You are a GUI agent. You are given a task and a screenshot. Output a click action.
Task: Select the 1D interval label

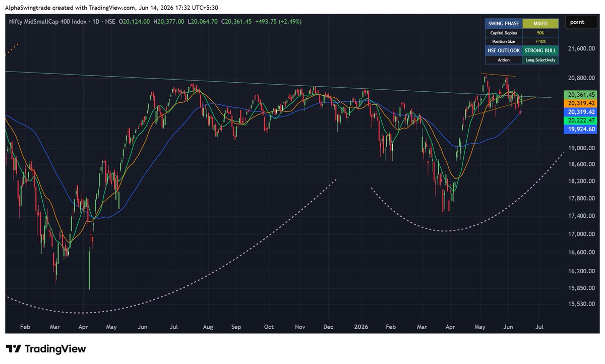(x=96, y=21)
